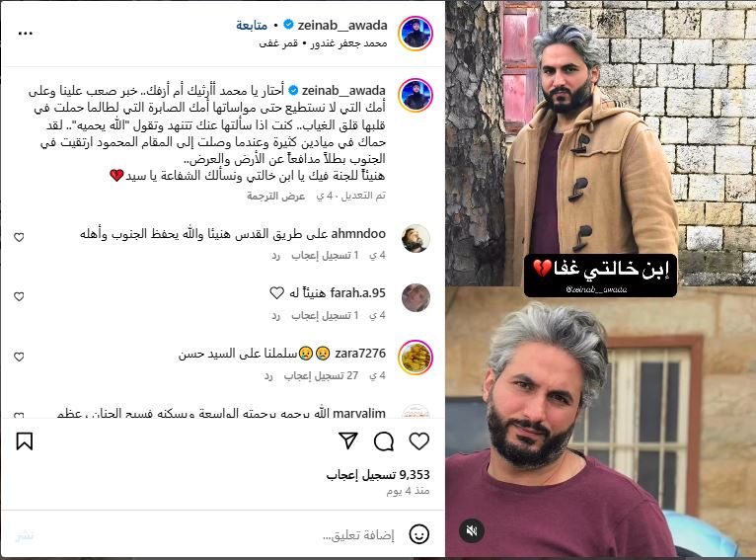Open the comment bubble icon

[x=384, y=441]
